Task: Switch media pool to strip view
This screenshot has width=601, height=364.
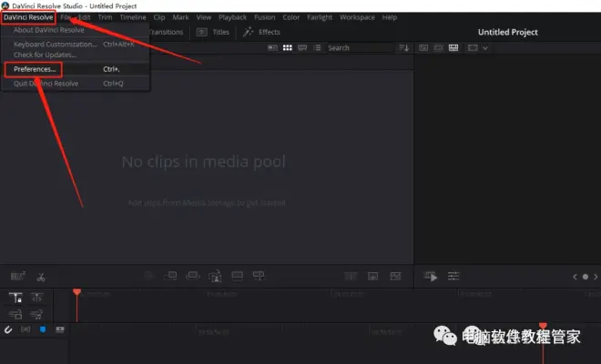Action: pyautogui.click(x=302, y=47)
